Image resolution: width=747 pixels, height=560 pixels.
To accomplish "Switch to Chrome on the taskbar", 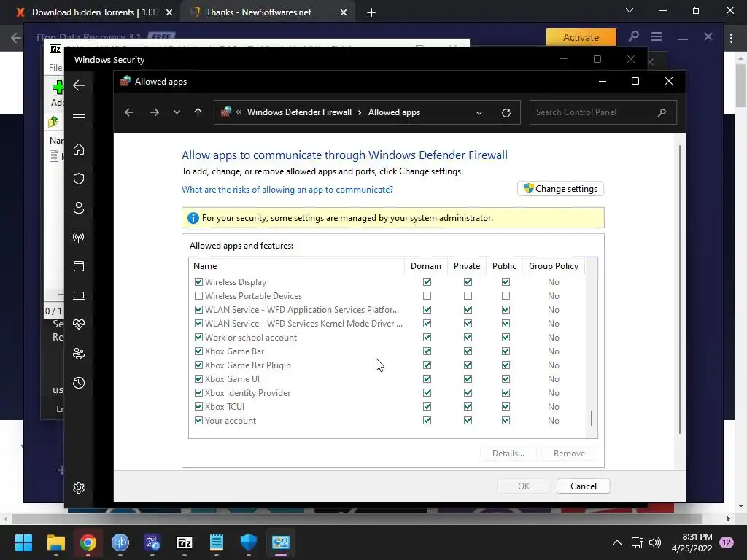I will point(88,542).
